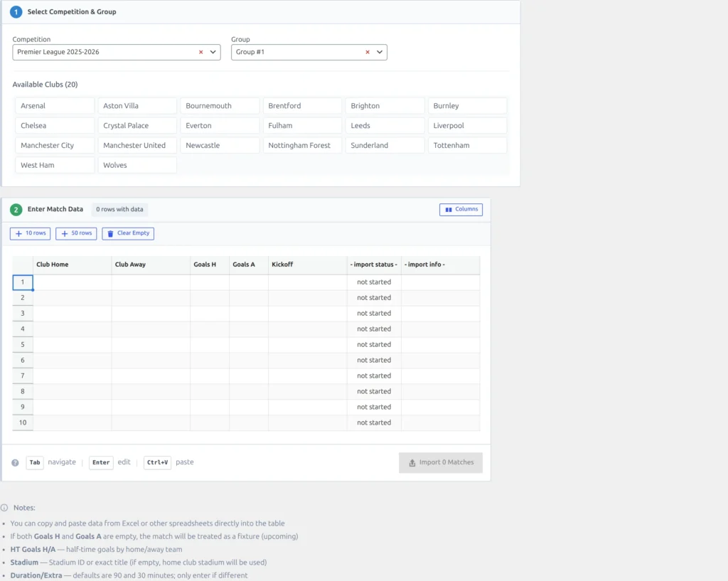
Task: Select the Liverpool club chip
Action: pyautogui.click(x=468, y=125)
